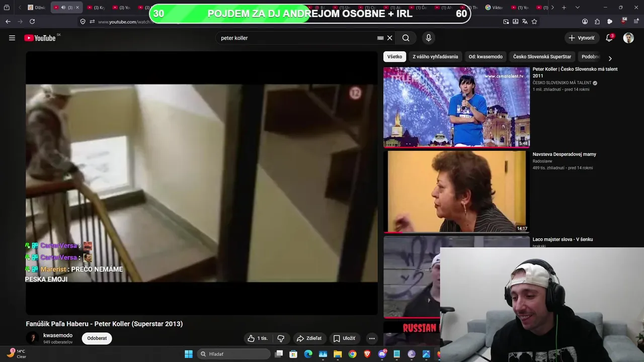The height and width of the screenshot is (362, 644).
Task: Open Navsteva Desperadovej mamy thumbnail
Action: point(456,192)
